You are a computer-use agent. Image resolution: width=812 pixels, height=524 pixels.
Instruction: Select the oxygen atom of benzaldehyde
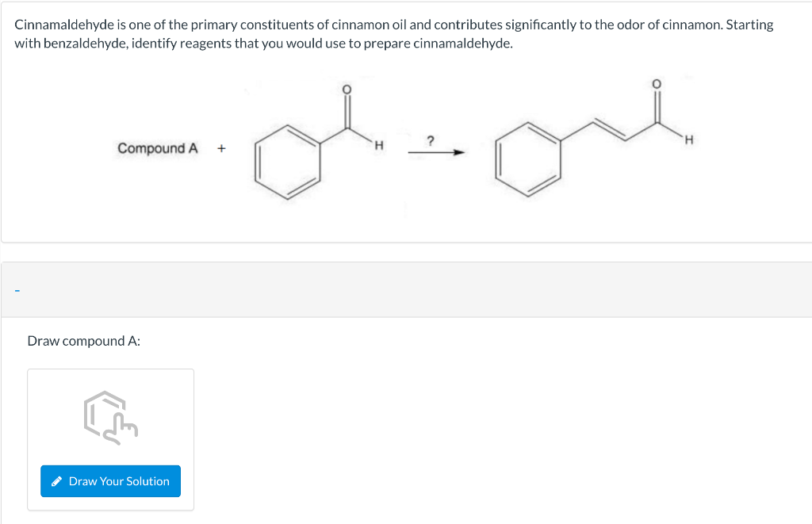pos(347,90)
